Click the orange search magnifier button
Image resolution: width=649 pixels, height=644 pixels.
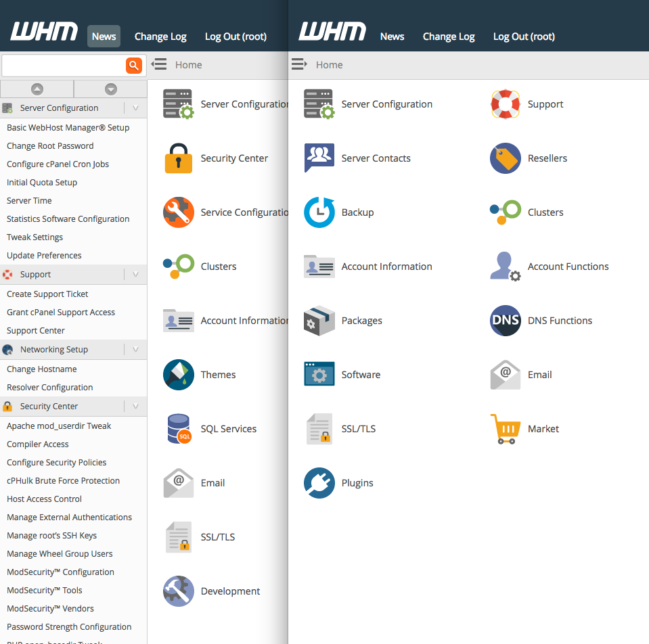134,66
